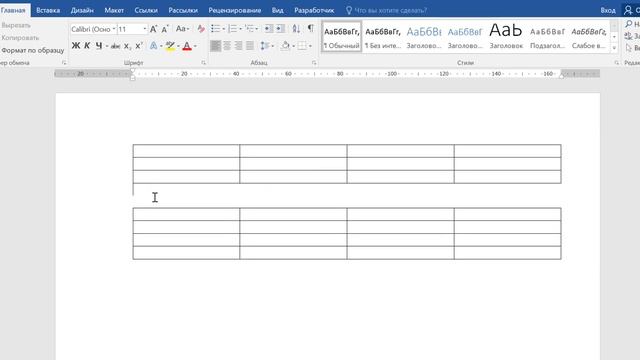Open the Шрифт dialog launcher

(x=203, y=63)
